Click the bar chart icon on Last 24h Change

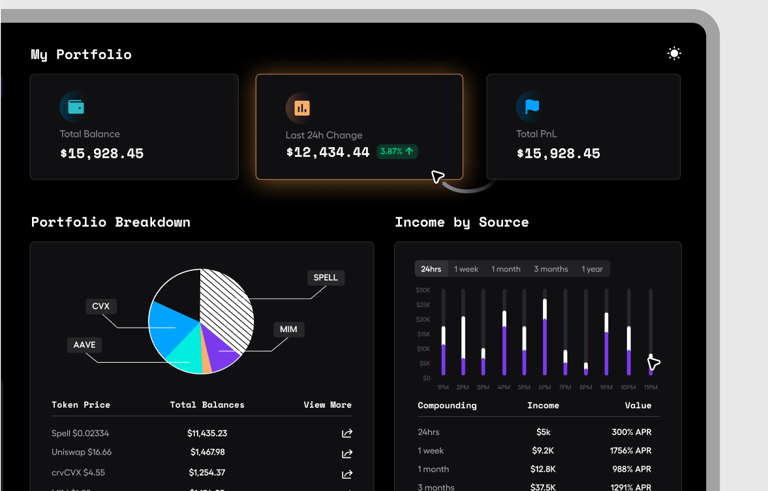tap(302, 108)
